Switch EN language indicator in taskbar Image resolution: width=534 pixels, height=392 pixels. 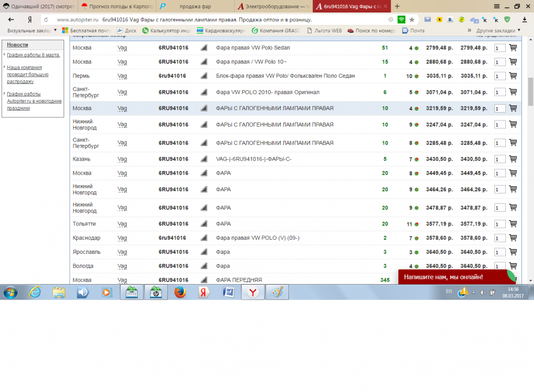(x=449, y=291)
